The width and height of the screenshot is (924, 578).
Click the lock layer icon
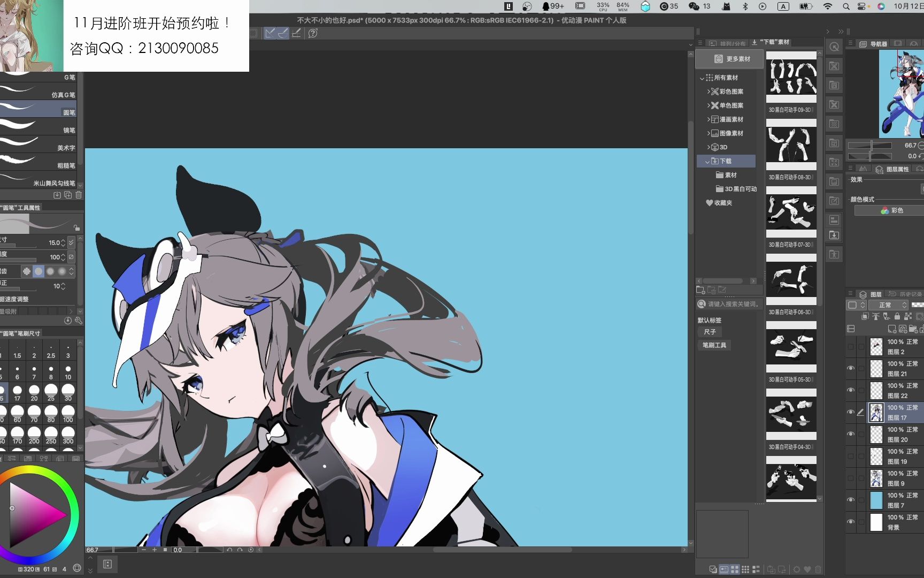pos(897,316)
